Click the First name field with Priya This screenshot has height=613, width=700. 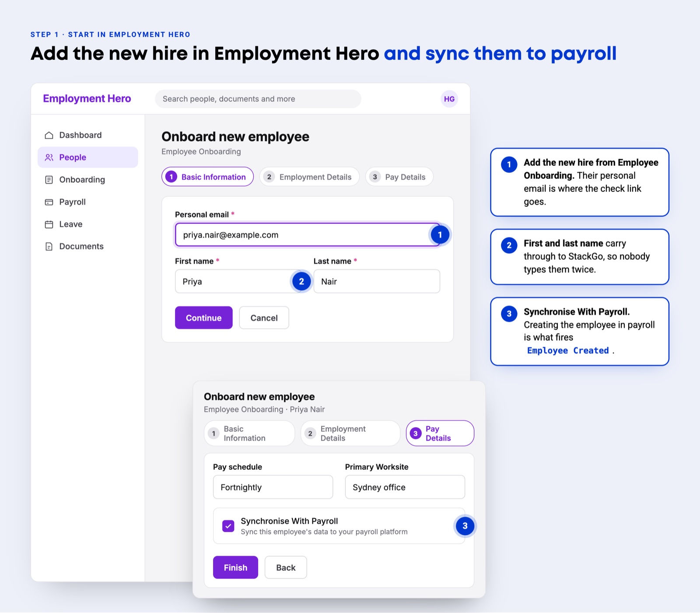[238, 282]
